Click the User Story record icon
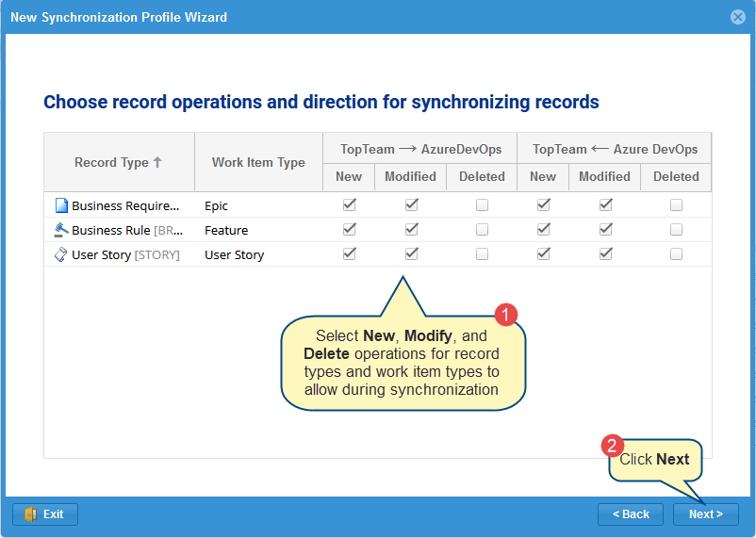 (x=61, y=254)
